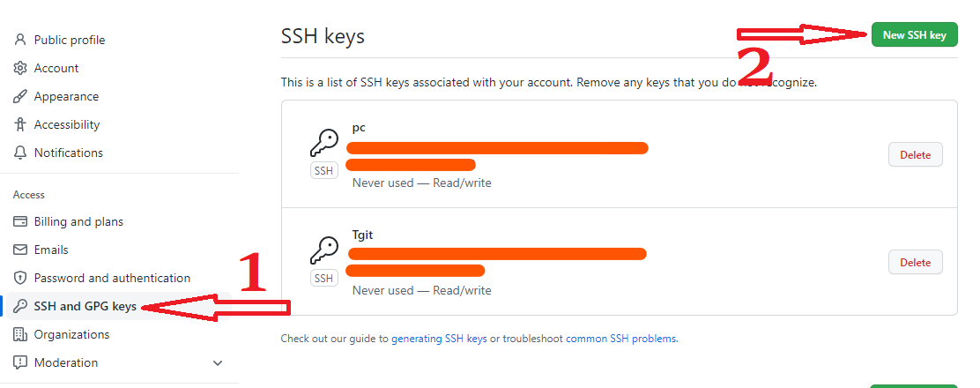The height and width of the screenshot is (388, 980).
Task: Click the Moderation report icon
Action: 20,362
